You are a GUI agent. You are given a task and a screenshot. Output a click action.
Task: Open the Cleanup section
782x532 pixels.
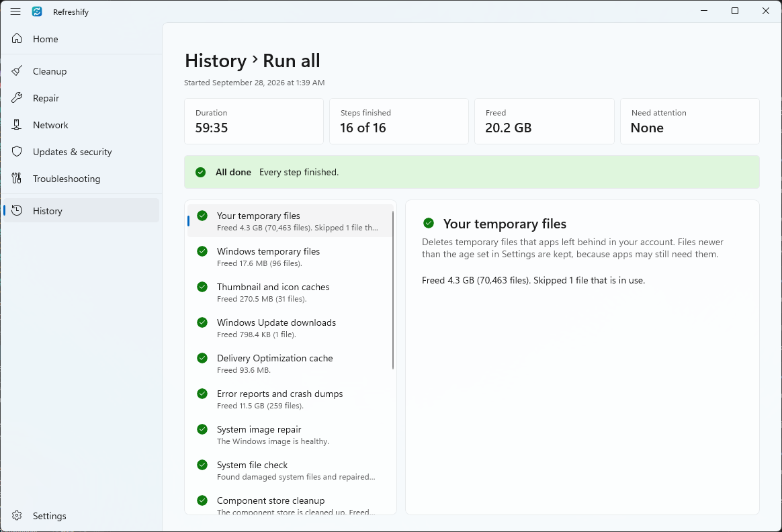[x=81, y=71]
